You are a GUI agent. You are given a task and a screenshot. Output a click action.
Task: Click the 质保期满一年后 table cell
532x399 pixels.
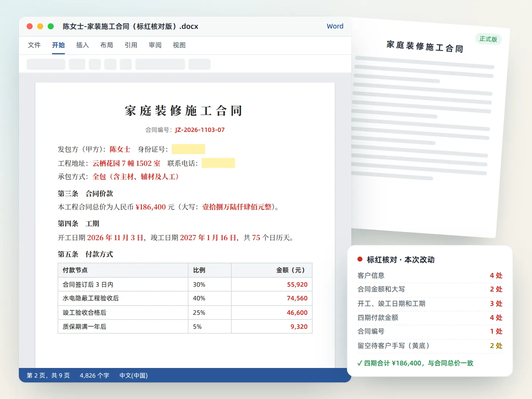[x=123, y=327]
